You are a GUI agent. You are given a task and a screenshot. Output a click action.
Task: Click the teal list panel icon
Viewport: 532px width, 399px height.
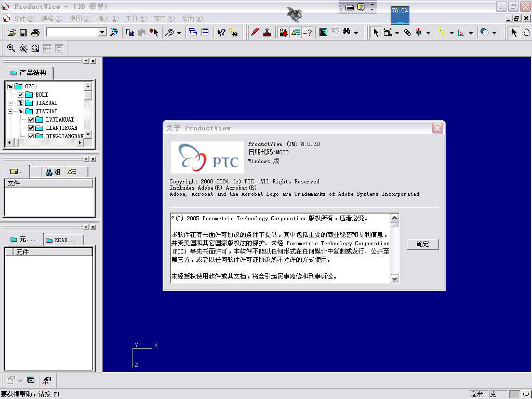pyautogui.click(x=323, y=32)
